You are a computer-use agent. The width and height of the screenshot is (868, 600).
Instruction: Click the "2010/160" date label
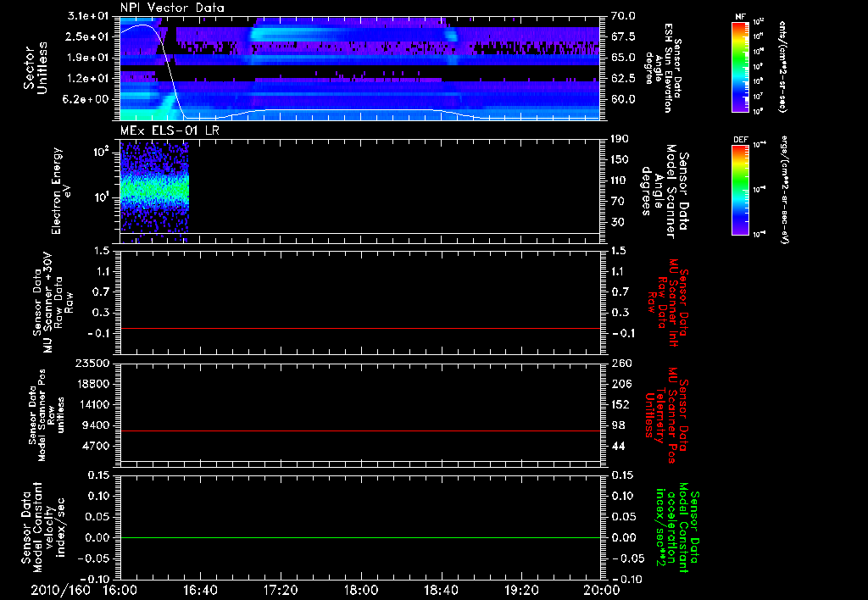pyautogui.click(x=60, y=590)
